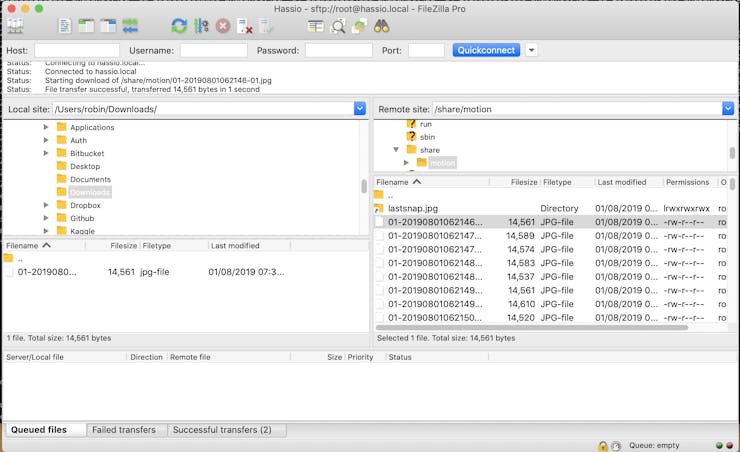Select the remote 14,589 byte JPG file
The image size is (740, 452).
[x=551, y=235]
